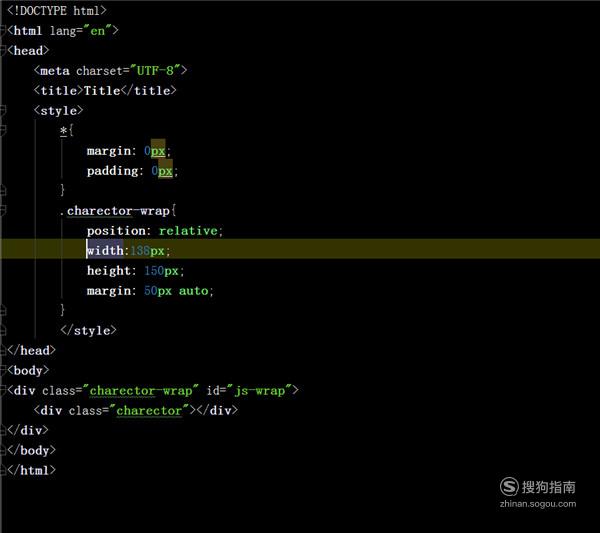Image resolution: width=600 pixels, height=533 pixels.
Task: Click the class value "charector-wrap" in the div
Action: 140,390
